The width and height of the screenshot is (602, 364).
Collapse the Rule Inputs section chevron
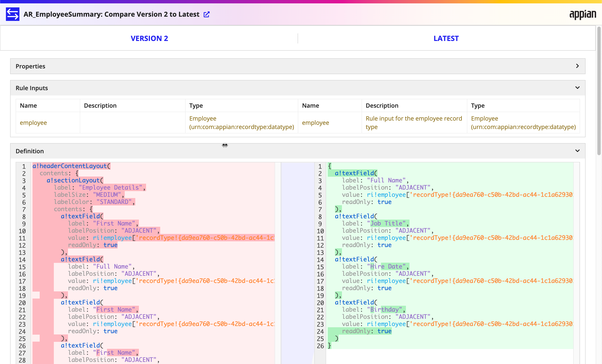tap(577, 88)
